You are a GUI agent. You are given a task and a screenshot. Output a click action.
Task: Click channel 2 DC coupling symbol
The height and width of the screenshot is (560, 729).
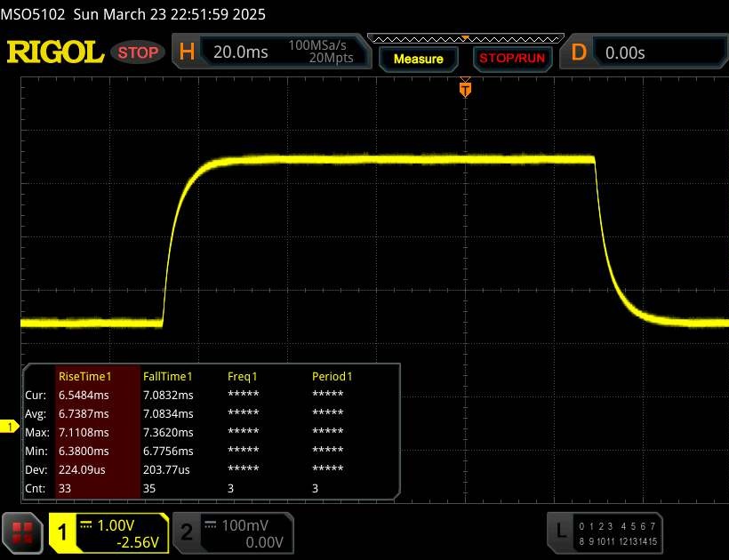(210, 524)
